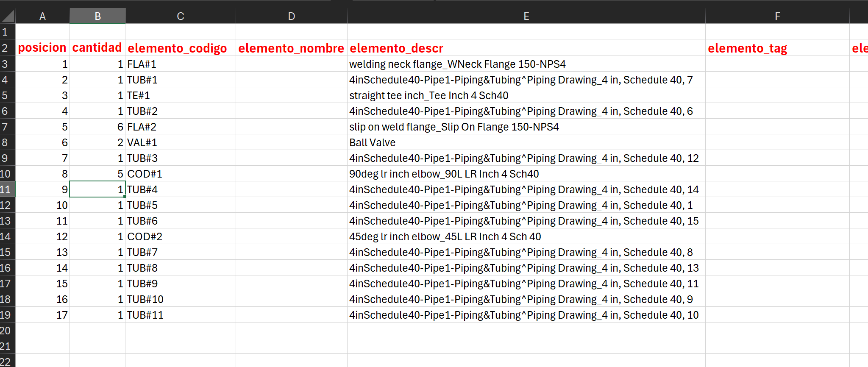The width and height of the screenshot is (868, 367).
Task: Click the 'cantidad' header cell
Action: coord(97,48)
